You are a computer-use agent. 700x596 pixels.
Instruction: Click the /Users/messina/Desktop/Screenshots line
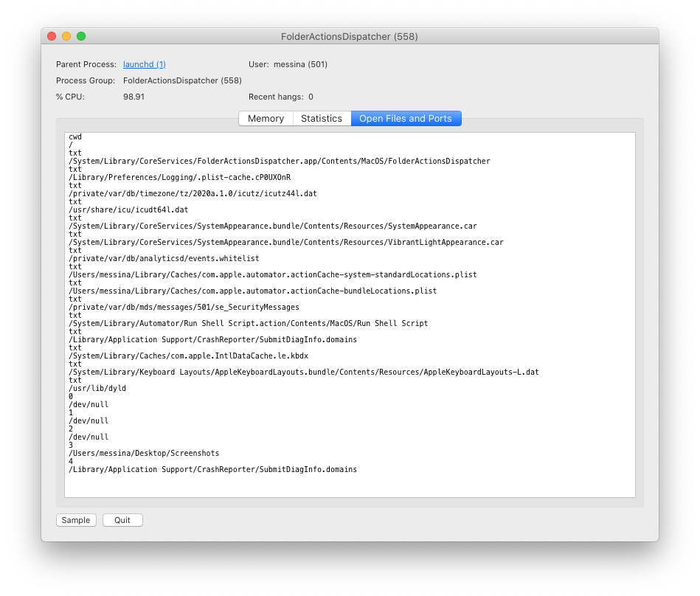[x=144, y=453]
